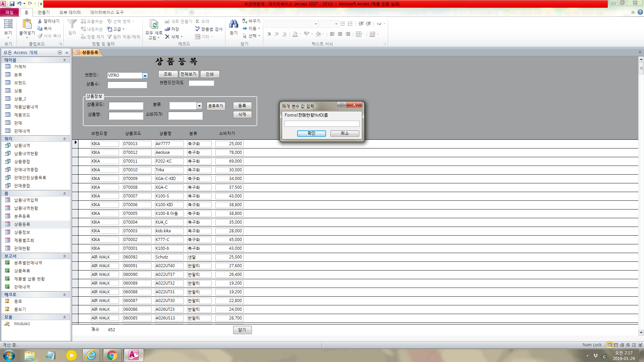644x362 pixels.
Task: Click the help question mark in dialog
Action: [341, 105]
